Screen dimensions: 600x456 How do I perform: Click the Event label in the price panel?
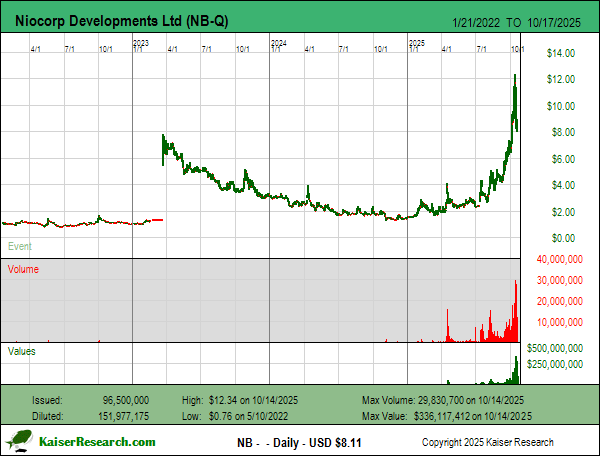(x=20, y=246)
